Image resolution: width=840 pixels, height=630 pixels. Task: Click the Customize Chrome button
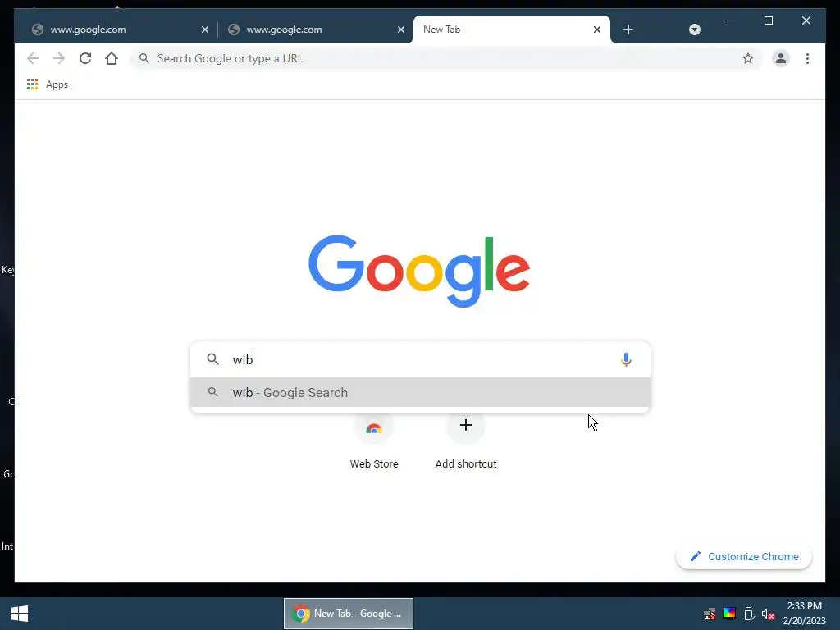[x=744, y=557]
